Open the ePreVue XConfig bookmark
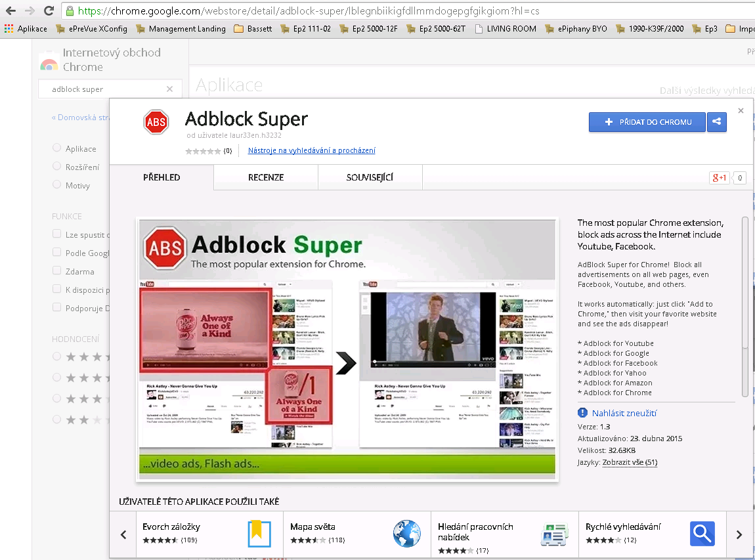 91,29
